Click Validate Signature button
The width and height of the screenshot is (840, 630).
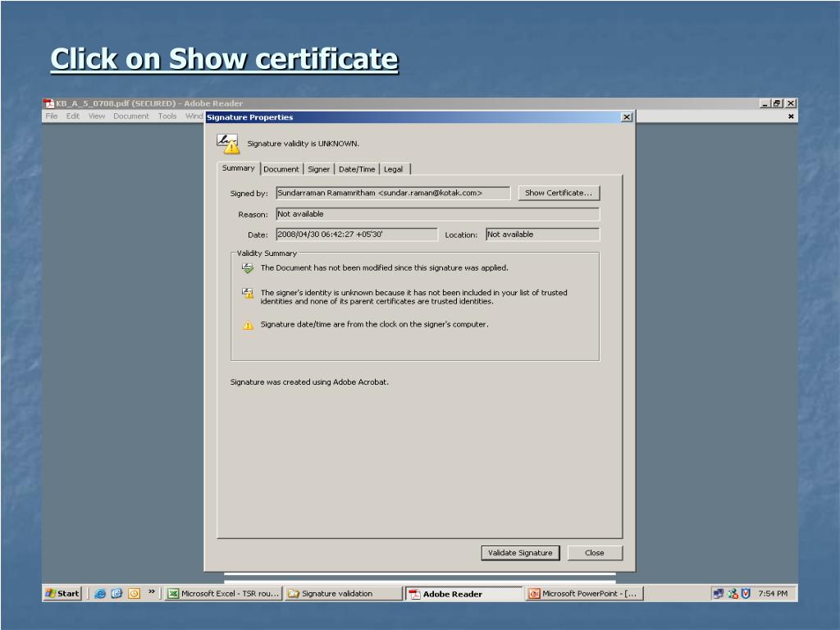[520, 553]
